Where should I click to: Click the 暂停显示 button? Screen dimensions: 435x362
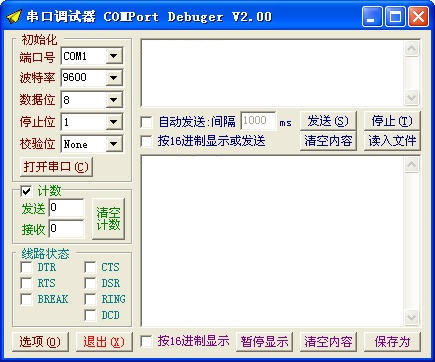(x=264, y=342)
